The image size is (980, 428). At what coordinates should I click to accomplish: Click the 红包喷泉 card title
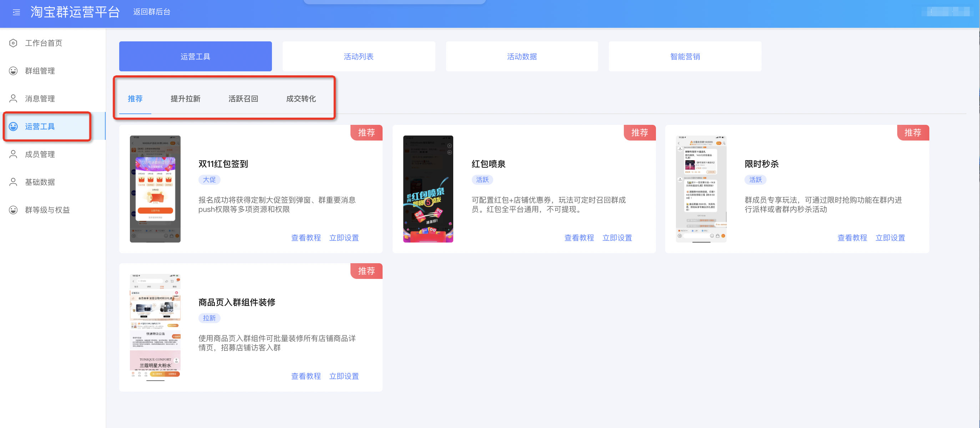[x=489, y=164]
